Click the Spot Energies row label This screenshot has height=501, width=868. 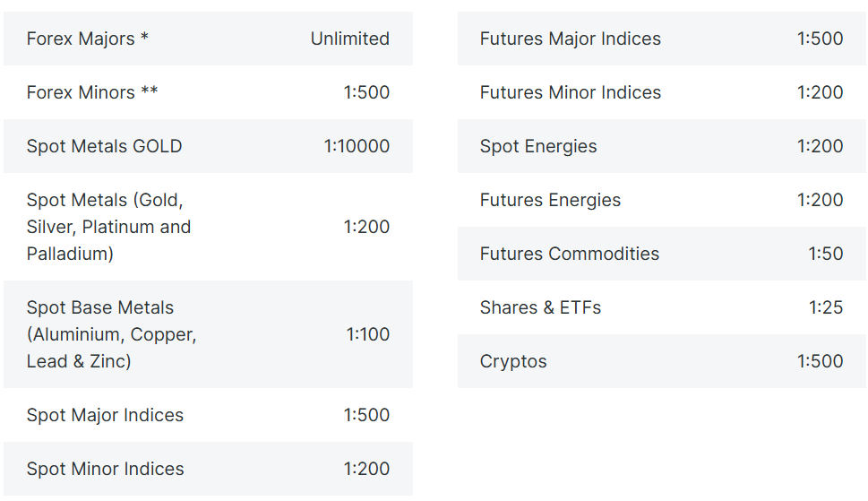[537, 146]
